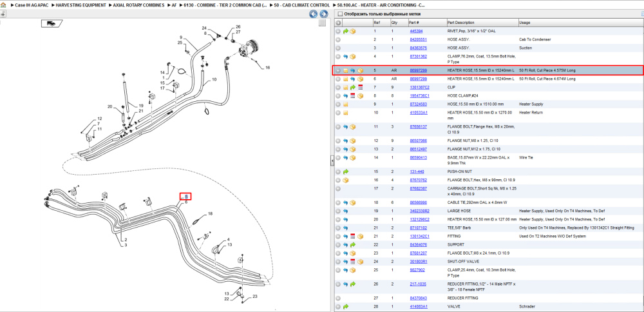Click callout number 5 in the diagram
The height and width of the screenshot is (312, 644).
click(185, 197)
